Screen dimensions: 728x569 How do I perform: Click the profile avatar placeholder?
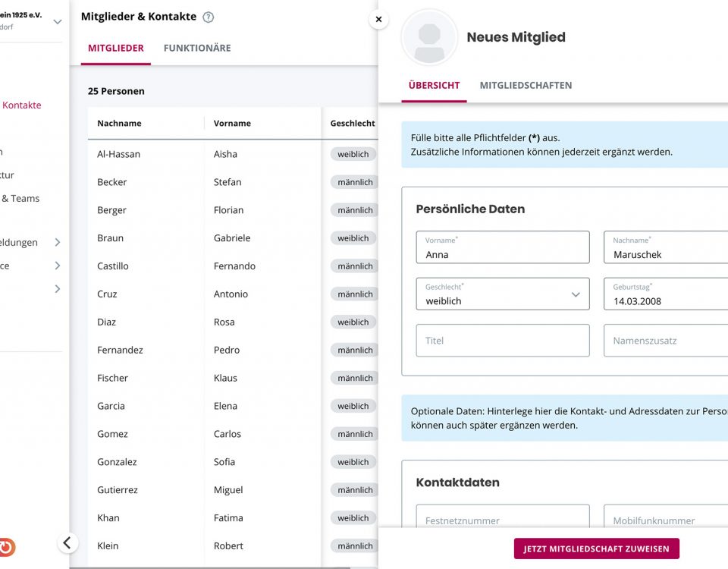(430, 37)
